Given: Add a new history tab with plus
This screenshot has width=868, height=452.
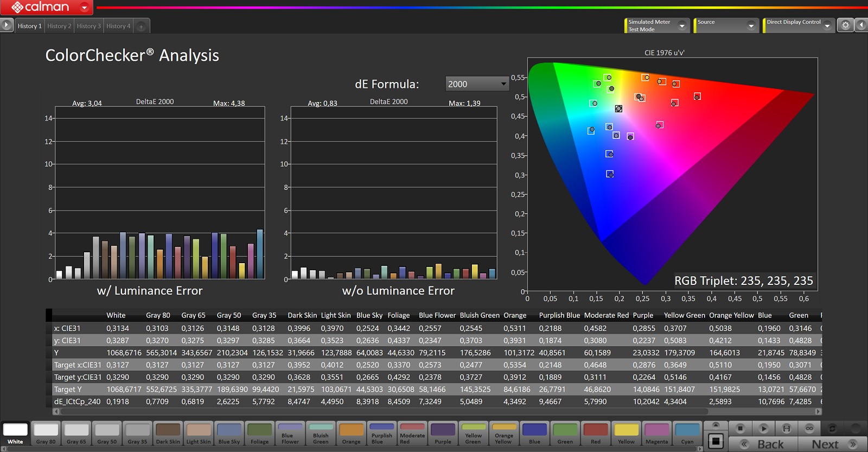Looking at the screenshot, I should [141, 26].
